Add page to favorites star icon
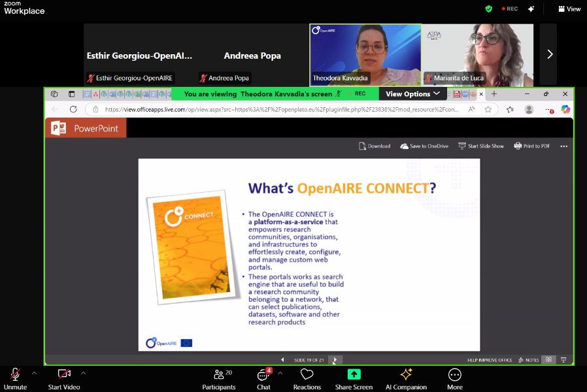The height and width of the screenshot is (392, 587). 488,109
